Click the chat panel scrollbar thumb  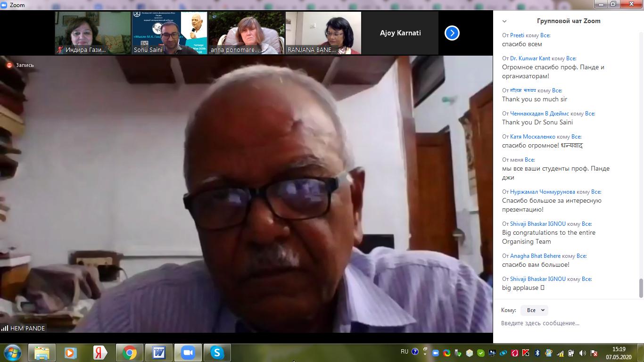(641, 288)
